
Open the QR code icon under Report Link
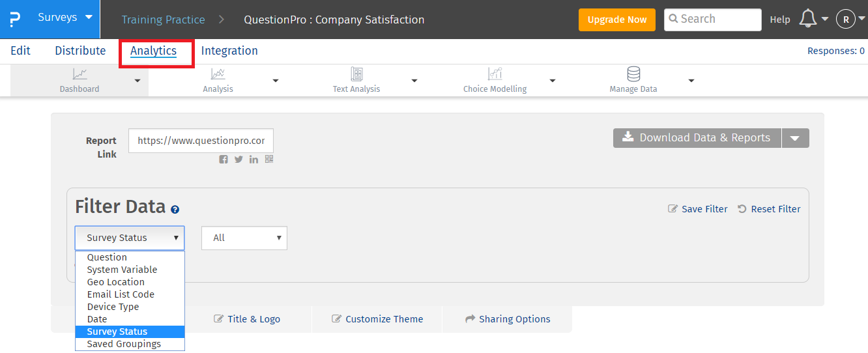(269, 159)
